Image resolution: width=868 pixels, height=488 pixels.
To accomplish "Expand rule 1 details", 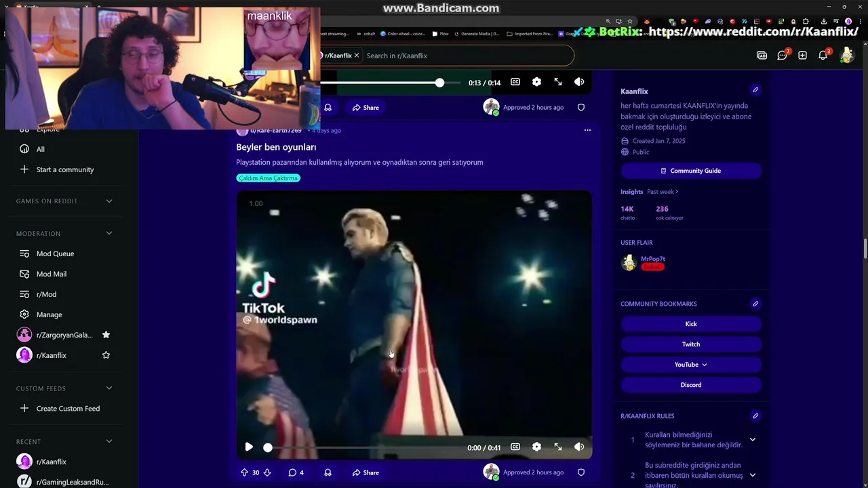I will [x=752, y=440].
